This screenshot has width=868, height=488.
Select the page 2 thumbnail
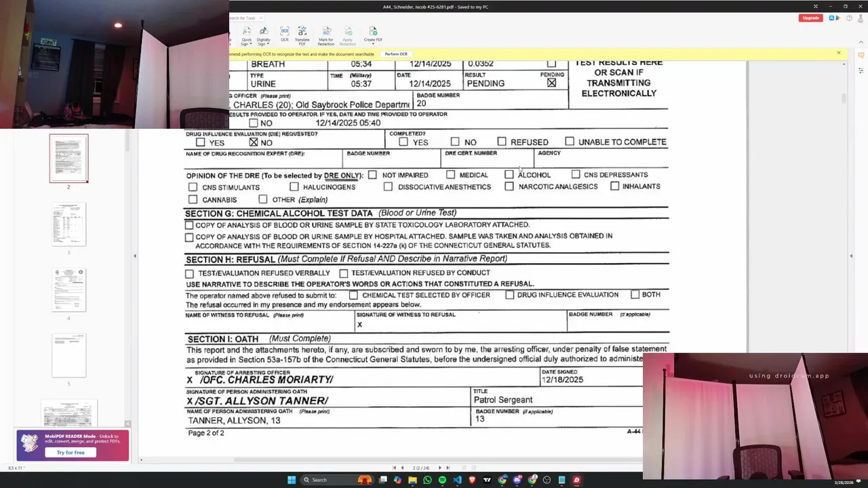coord(68,158)
